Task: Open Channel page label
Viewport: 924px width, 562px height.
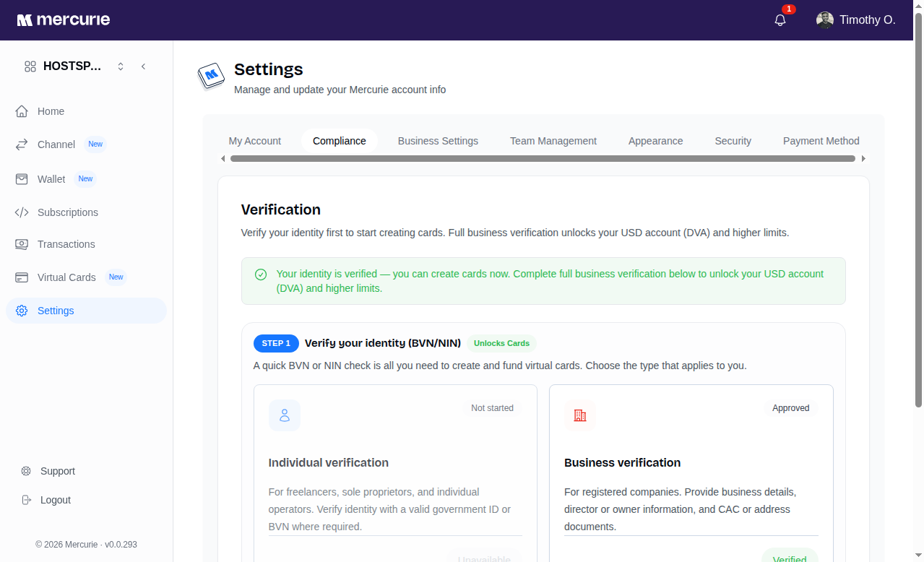Action: (56, 144)
